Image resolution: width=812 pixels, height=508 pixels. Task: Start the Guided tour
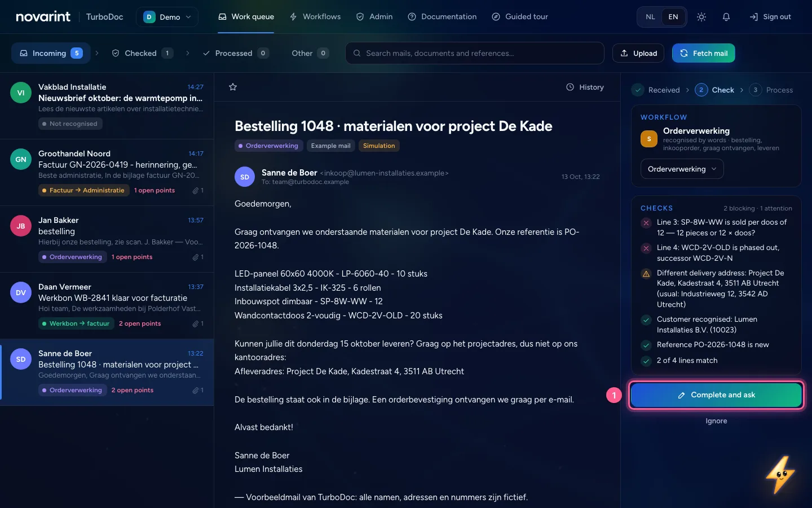coord(520,17)
